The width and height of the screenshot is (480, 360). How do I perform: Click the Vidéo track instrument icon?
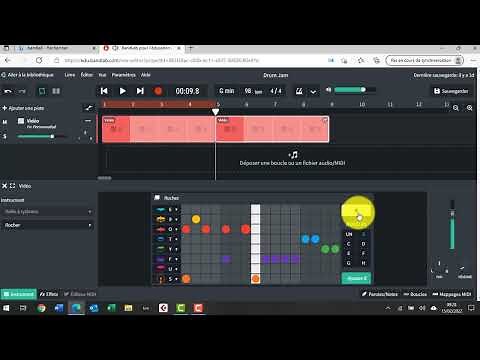(21, 121)
